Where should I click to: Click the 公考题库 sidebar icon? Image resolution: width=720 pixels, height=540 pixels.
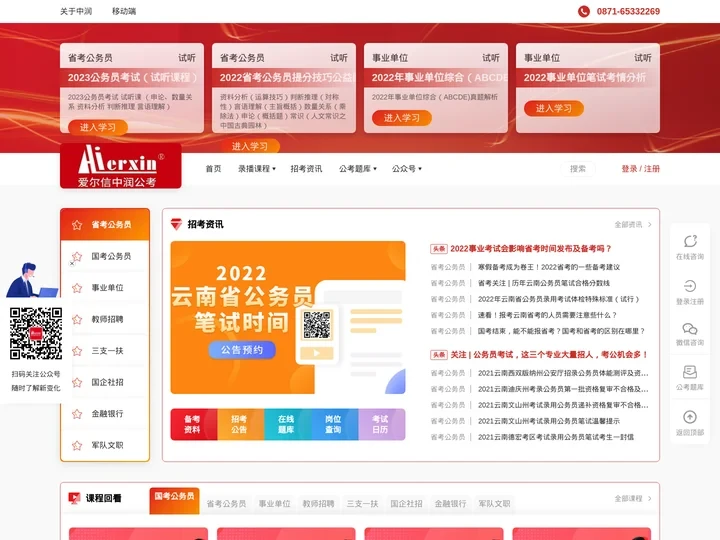pos(690,372)
